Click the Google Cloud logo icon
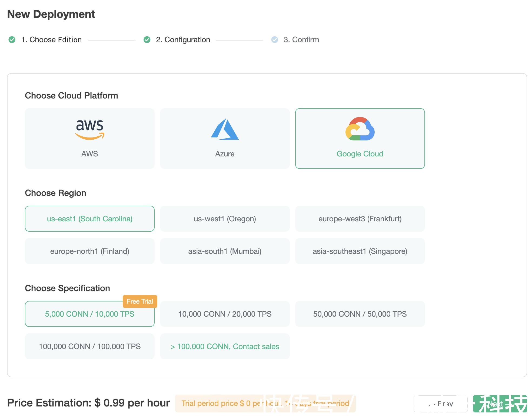Image resolution: width=532 pixels, height=420 pixels. pos(360,129)
